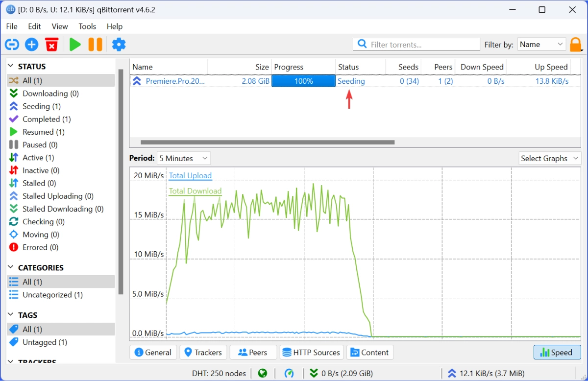This screenshot has width=588, height=381.
Task: Open the Help menu
Action: tap(115, 26)
